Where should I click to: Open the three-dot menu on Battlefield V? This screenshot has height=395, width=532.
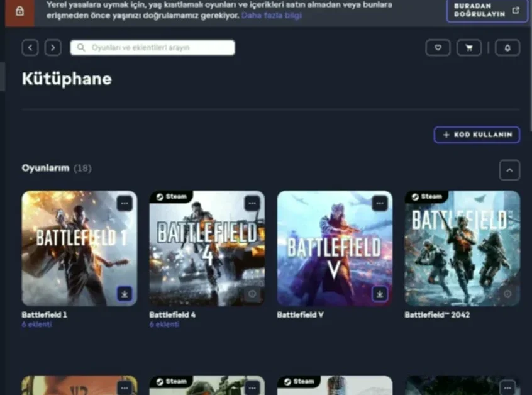380,203
